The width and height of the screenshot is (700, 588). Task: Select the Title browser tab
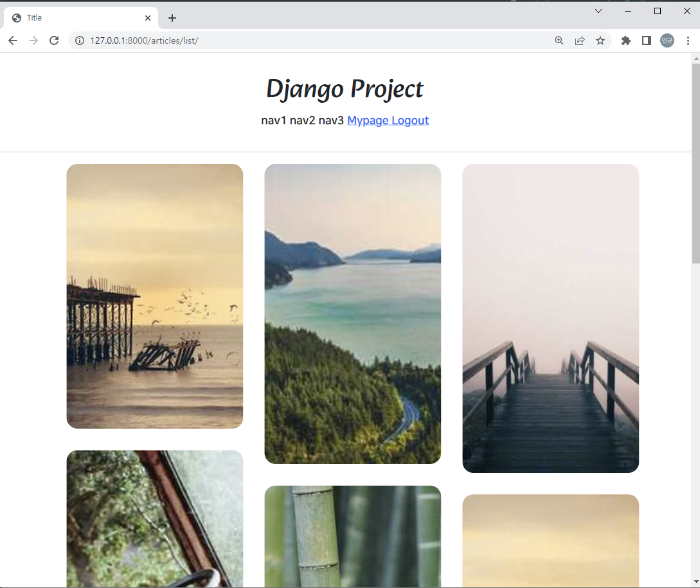(x=81, y=18)
